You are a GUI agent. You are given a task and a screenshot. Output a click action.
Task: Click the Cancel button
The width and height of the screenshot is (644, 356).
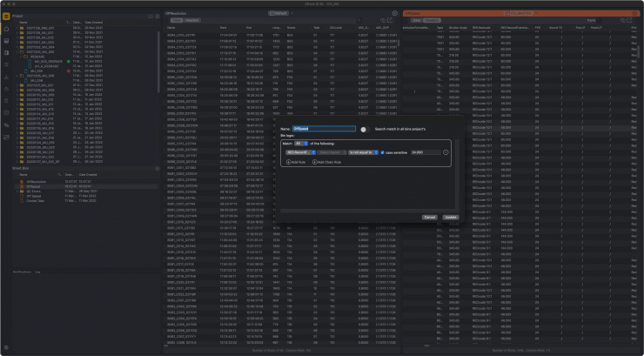429,217
